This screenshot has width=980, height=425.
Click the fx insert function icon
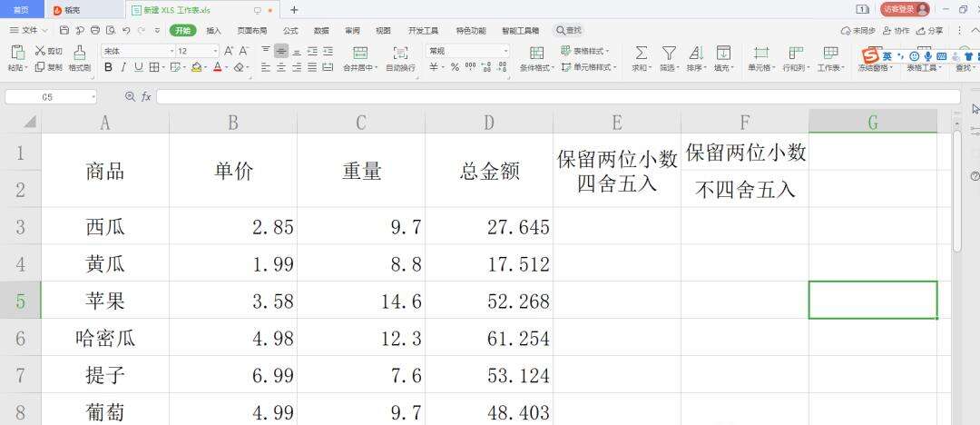tap(145, 96)
